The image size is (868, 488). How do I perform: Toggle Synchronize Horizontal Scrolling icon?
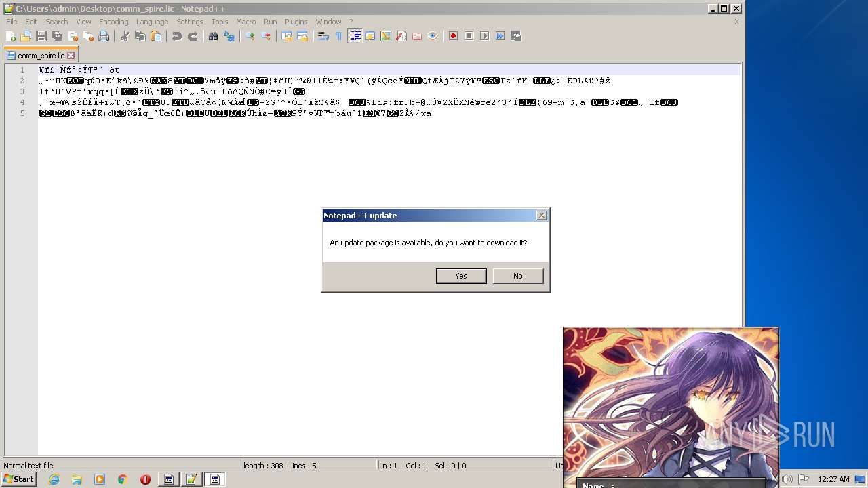coord(302,36)
